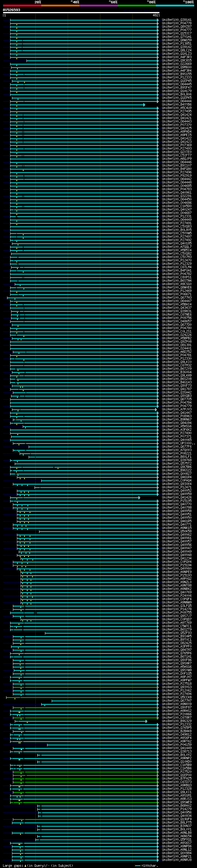Screen dimensions: 197x868
Task: Select hit label UniRef100_Q9C5R6
Action: pos(177,467)
